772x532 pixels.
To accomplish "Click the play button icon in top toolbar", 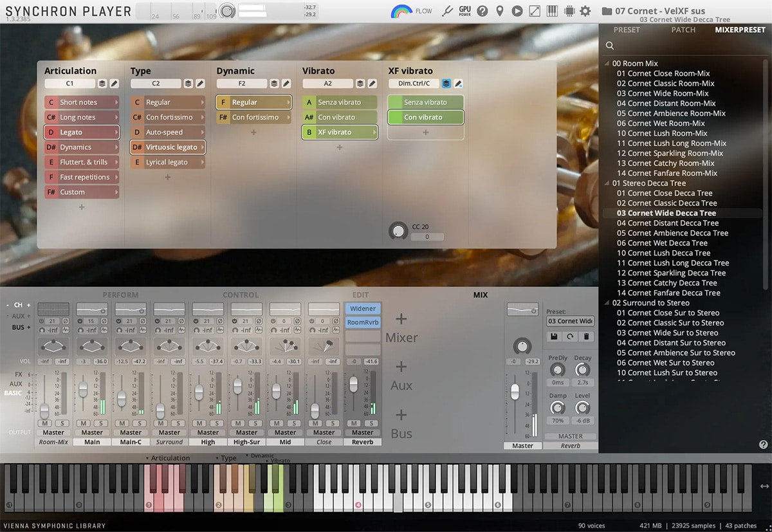I will click(517, 11).
